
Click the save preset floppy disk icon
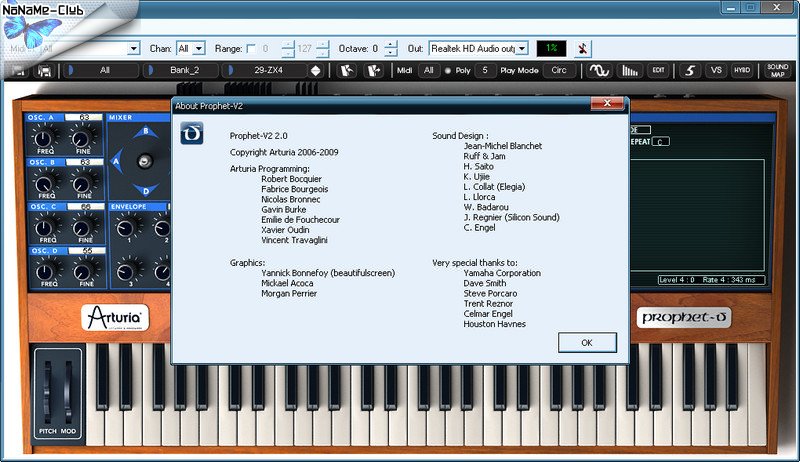pos(44,71)
